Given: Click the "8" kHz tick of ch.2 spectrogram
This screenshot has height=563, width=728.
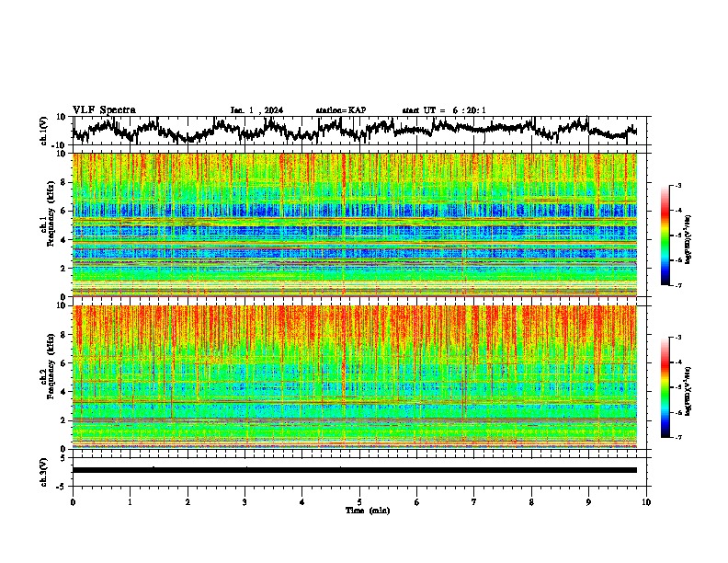Looking at the screenshot, I should 63,335.
